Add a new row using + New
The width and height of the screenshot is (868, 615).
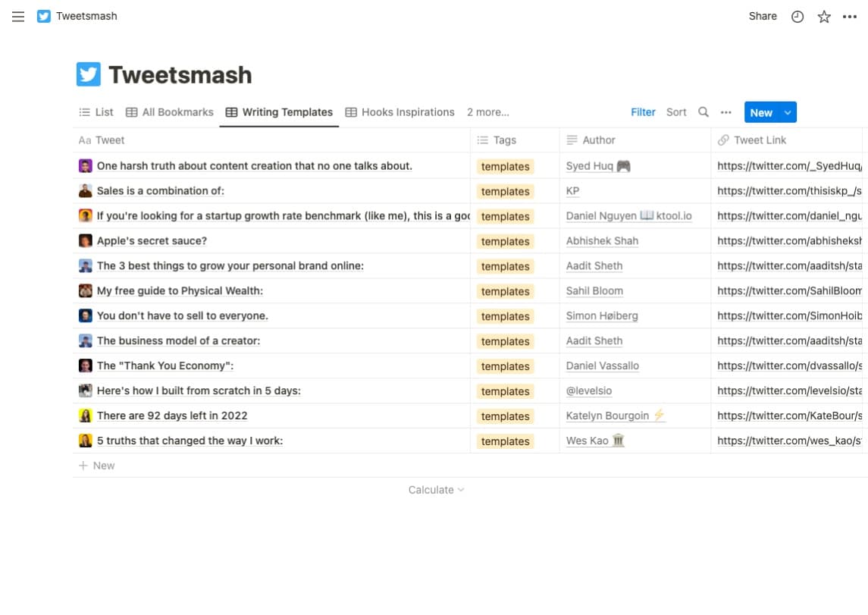tap(97, 465)
